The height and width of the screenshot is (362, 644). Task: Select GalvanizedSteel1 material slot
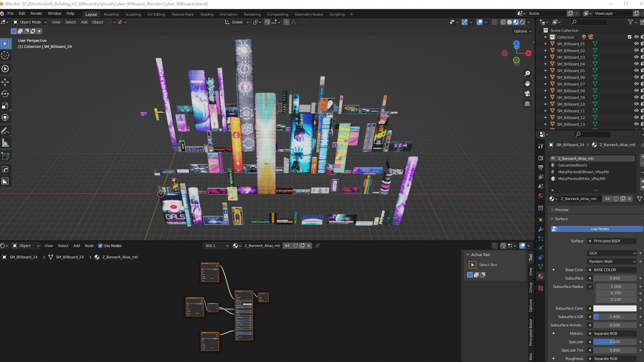click(592, 165)
